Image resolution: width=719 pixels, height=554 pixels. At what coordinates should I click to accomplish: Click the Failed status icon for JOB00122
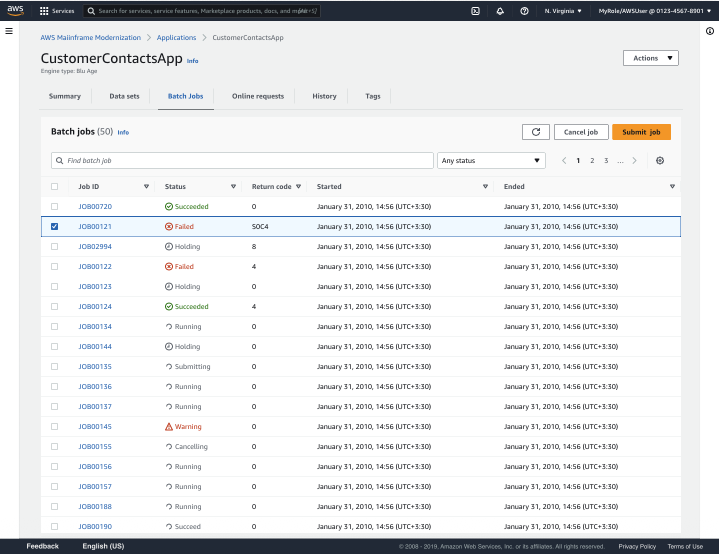[169, 266]
